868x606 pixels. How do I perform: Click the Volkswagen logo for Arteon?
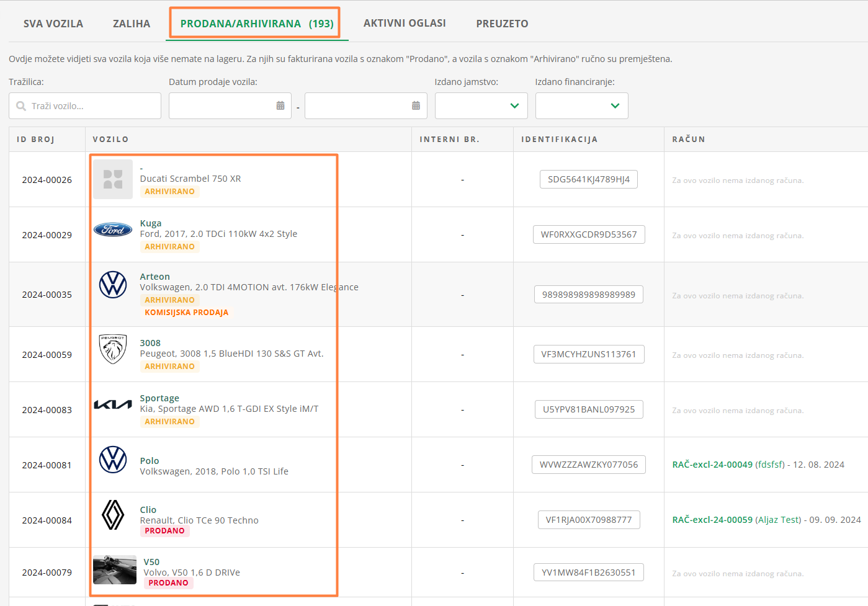tap(113, 285)
